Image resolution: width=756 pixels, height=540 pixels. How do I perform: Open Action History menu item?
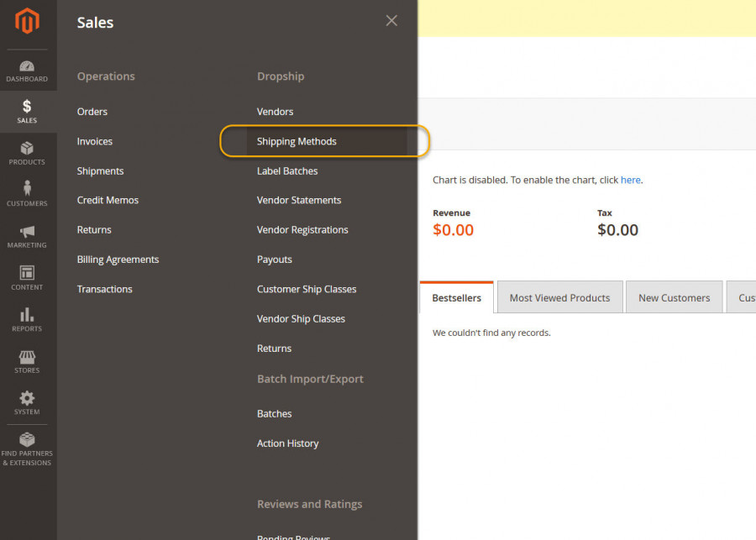point(288,443)
